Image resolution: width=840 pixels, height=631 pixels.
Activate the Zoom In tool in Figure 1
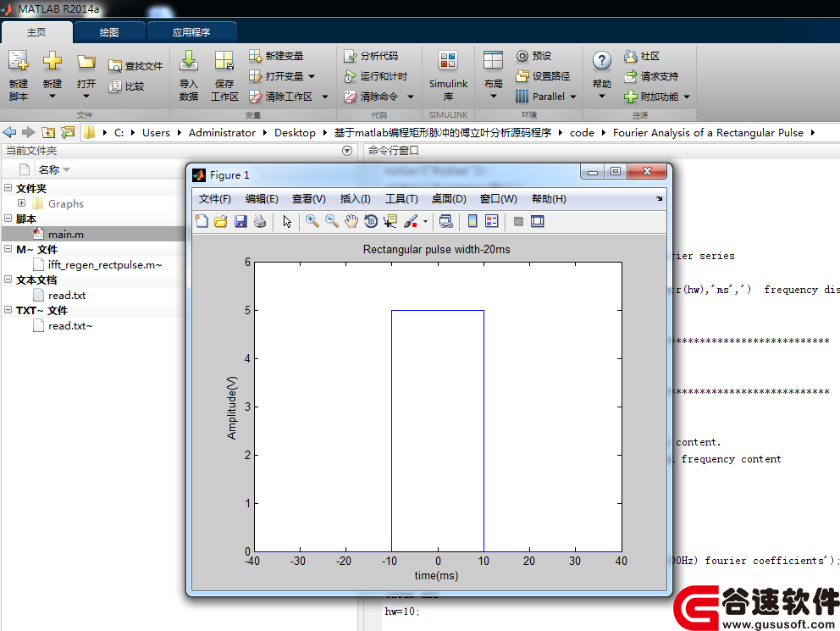pos(312,221)
